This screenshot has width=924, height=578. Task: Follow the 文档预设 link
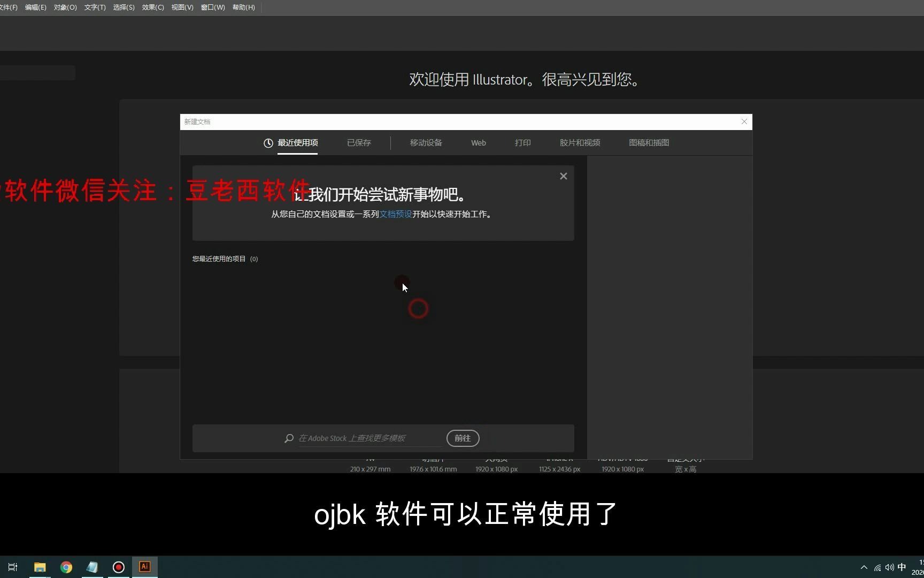pos(395,214)
